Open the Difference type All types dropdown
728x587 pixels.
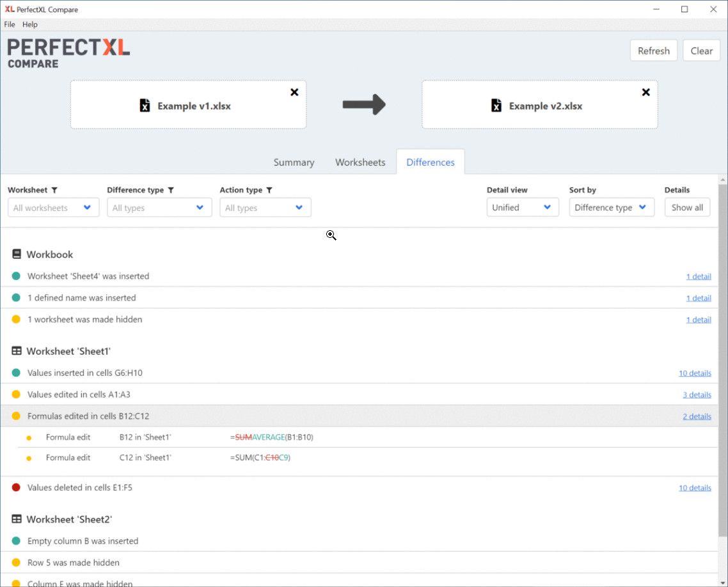[159, 207]
